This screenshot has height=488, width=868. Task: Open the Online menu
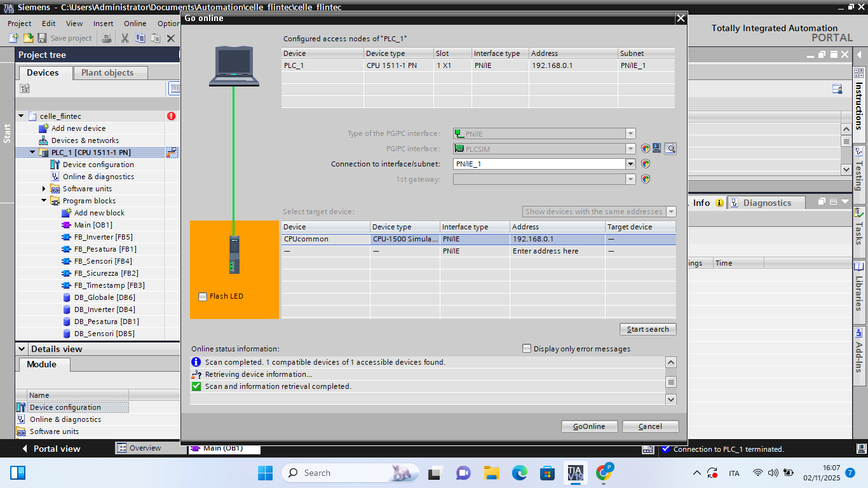tap(135, 24)
